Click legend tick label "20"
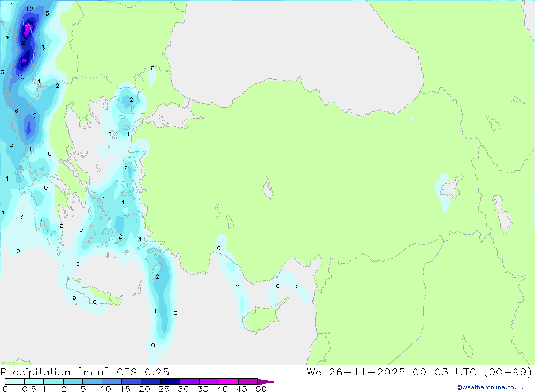The image size is (535, 392). 144,389
